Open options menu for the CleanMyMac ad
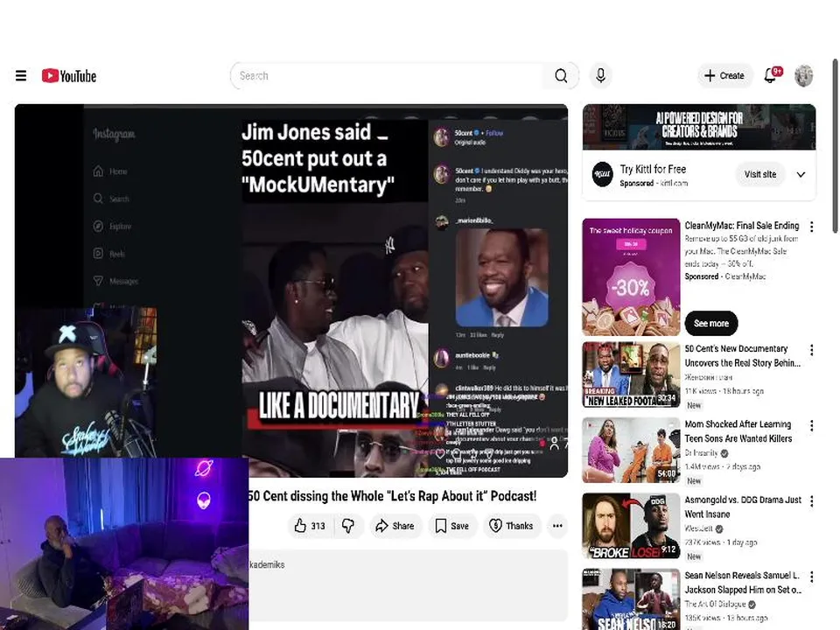The image size is (840, 630). coord(812,227)
